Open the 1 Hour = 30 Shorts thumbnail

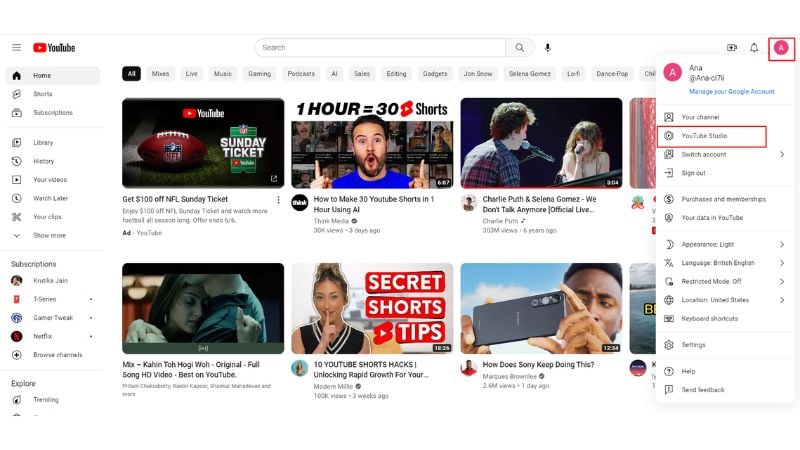point(372,143)
